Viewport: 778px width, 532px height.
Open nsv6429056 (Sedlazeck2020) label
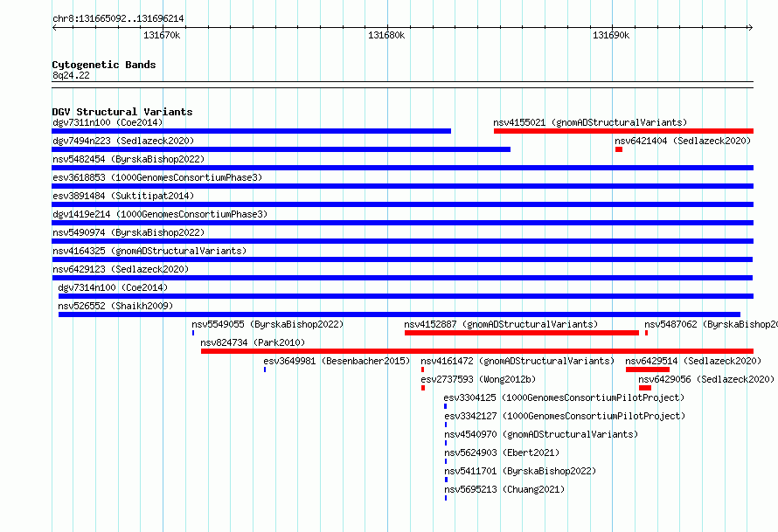[x=706, y=379]
